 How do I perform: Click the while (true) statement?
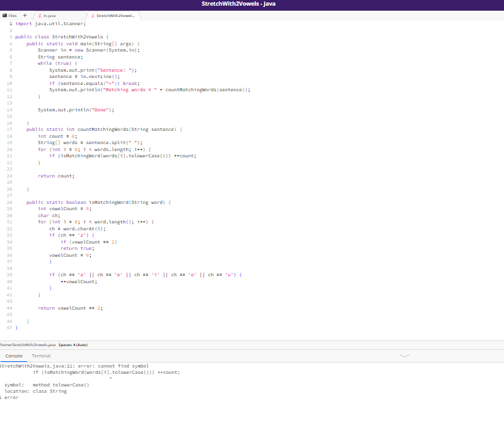coord(57,64)
